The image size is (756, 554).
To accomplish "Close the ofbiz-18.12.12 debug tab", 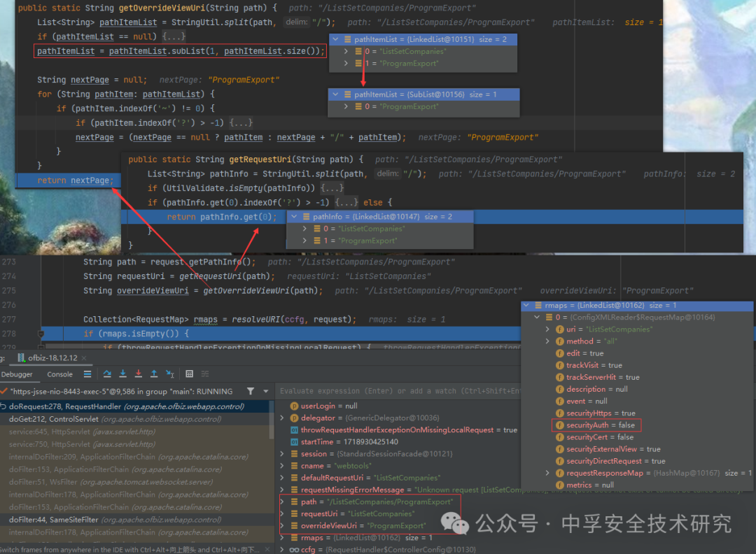I will (x=84, y=358).
